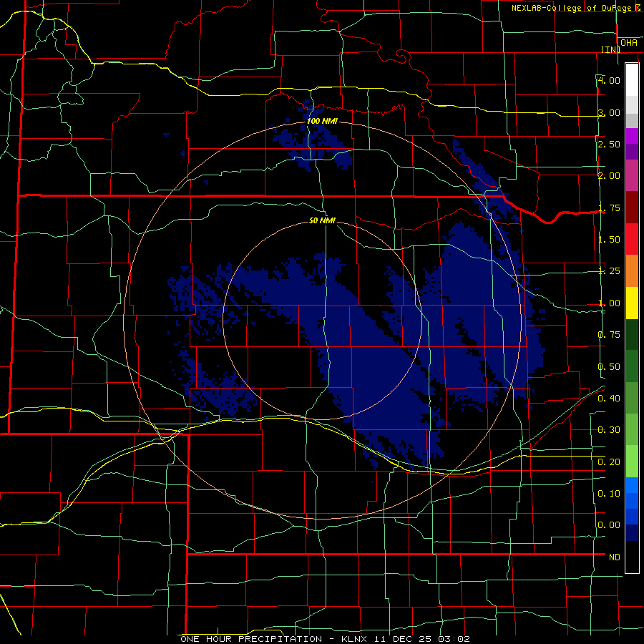Select the black ND legend swatch
The height and width of the screenshot is (644, 644).
[x=632, y=557]
